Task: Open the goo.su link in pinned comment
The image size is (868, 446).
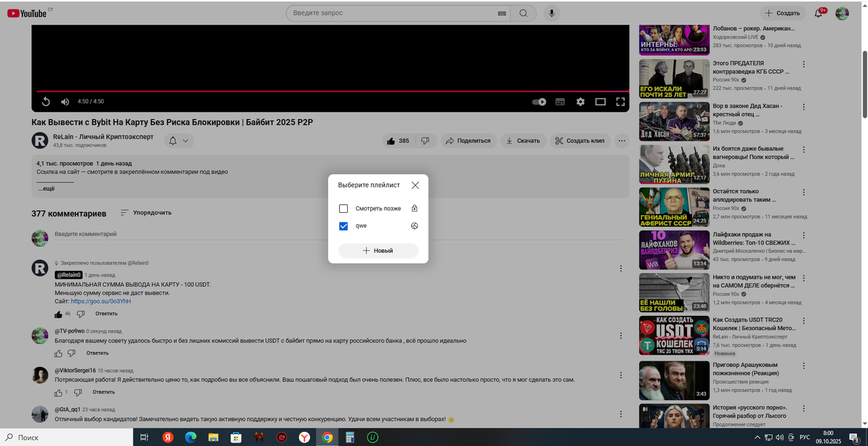Action: [101, 301]
